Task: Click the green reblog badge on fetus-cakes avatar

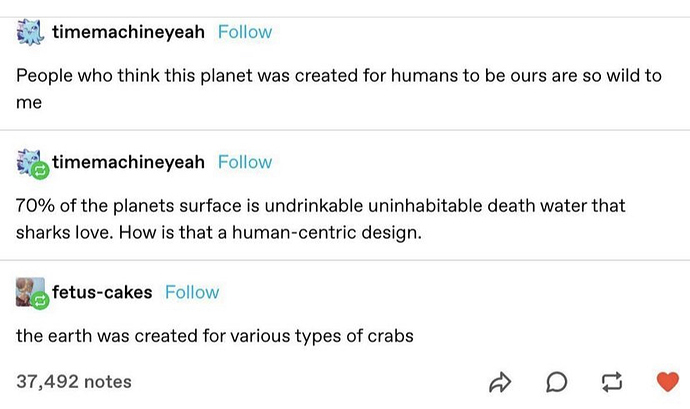Action: pos(41,300)
